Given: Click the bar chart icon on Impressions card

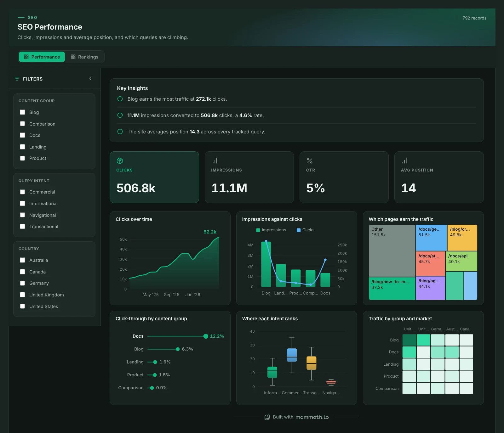Looking at the screenshot, I should pos(215,161).
